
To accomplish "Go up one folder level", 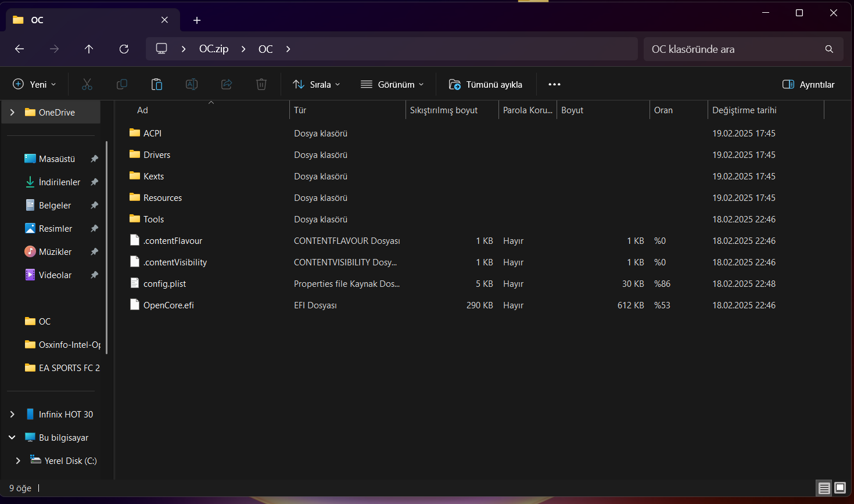I will [89, 49].
